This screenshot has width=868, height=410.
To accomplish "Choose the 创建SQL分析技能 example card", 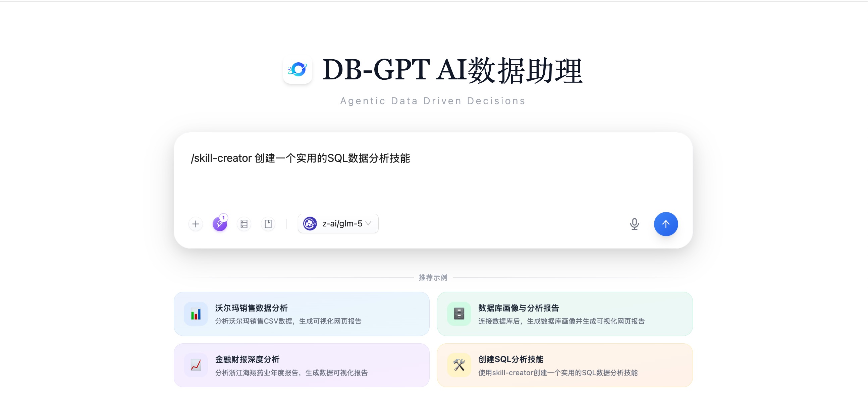I will (565, 365).
